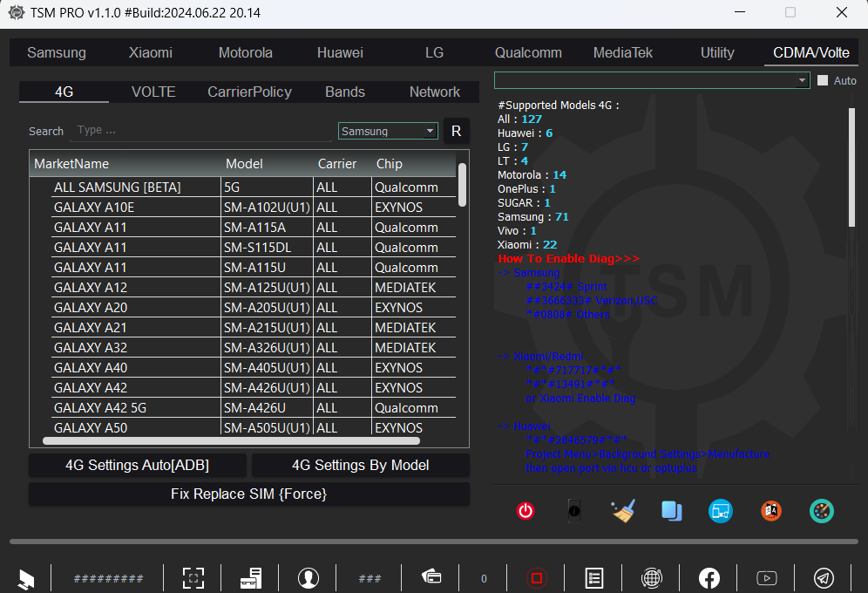Sort by Carrier column header
Image resolution: width=868 pixels, height=593 pixels.
point(342,164)
